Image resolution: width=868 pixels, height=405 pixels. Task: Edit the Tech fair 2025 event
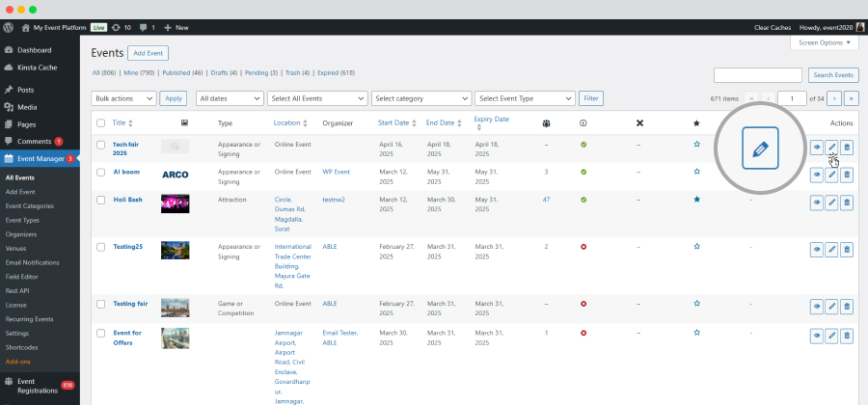pos(831,148)
